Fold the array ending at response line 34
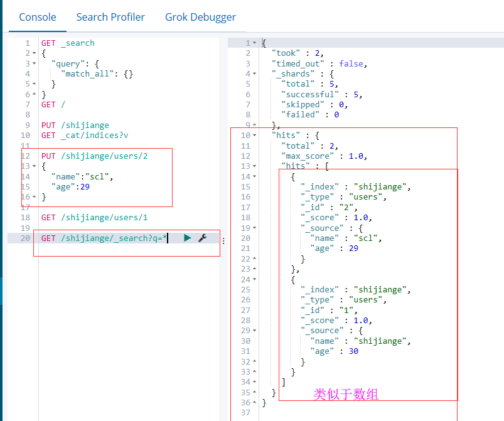This screenshot has width=504, height=421. pos(255,382)
